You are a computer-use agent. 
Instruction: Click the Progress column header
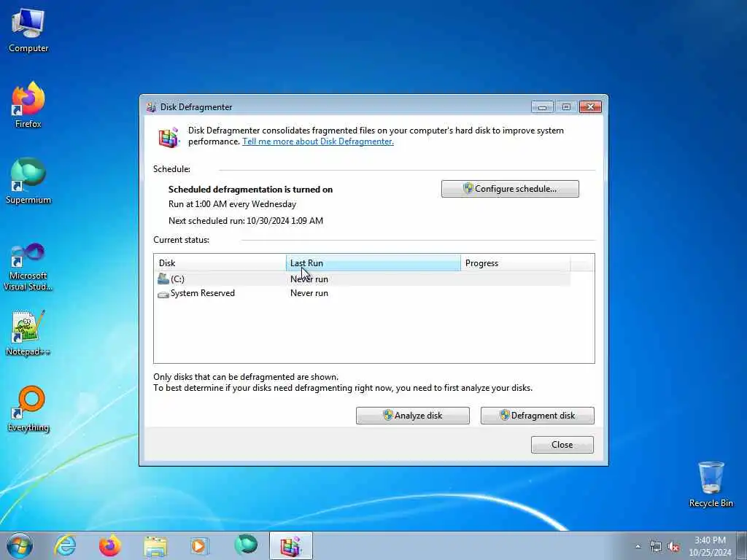pyautogui.click(x=516, y=262)
